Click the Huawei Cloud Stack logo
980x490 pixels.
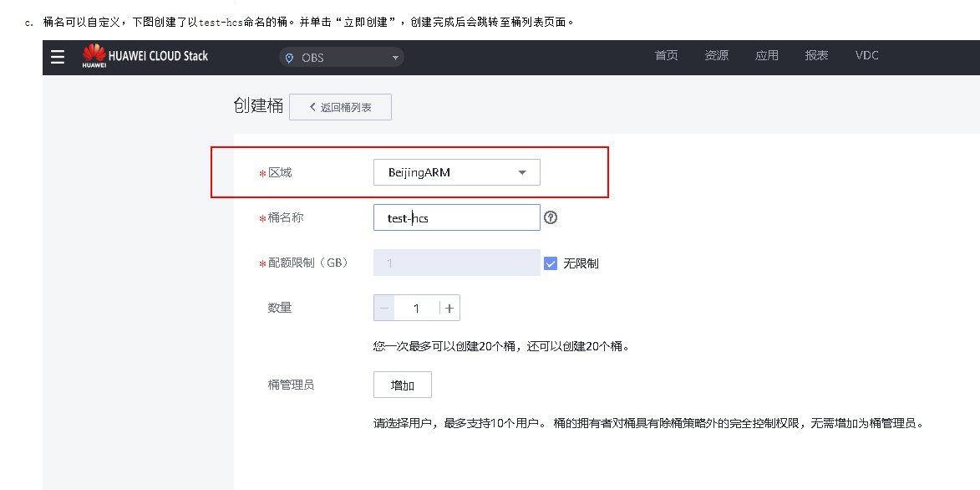click(x=145, y=56)
